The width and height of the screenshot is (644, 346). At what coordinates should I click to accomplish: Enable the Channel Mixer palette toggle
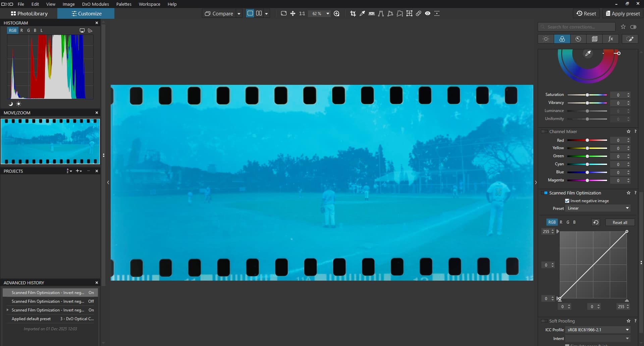click(x=544, y=132)
